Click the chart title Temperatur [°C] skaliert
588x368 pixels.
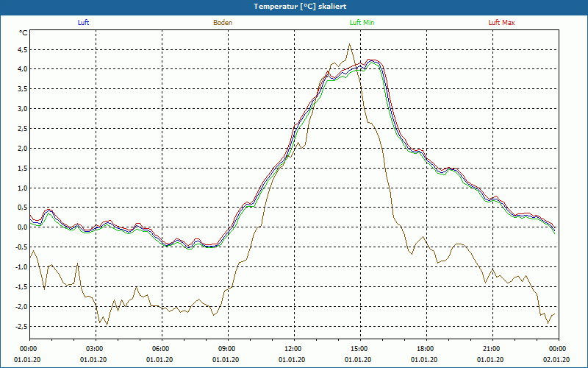click(x=300, y=7)
